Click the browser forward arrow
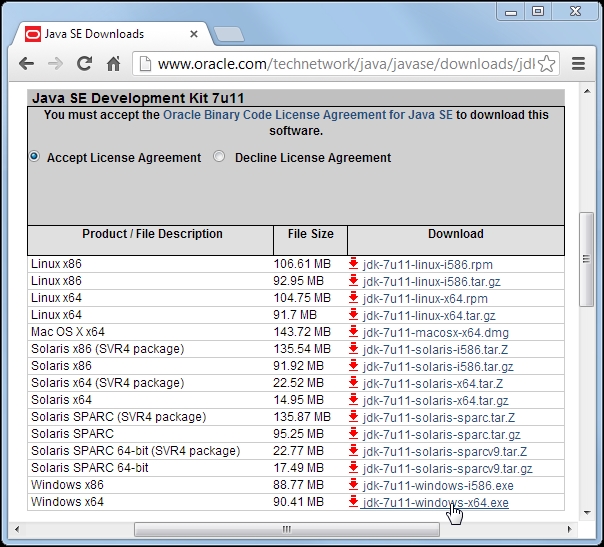This screenshot has height=547, width=604. [x=55, y=64]
